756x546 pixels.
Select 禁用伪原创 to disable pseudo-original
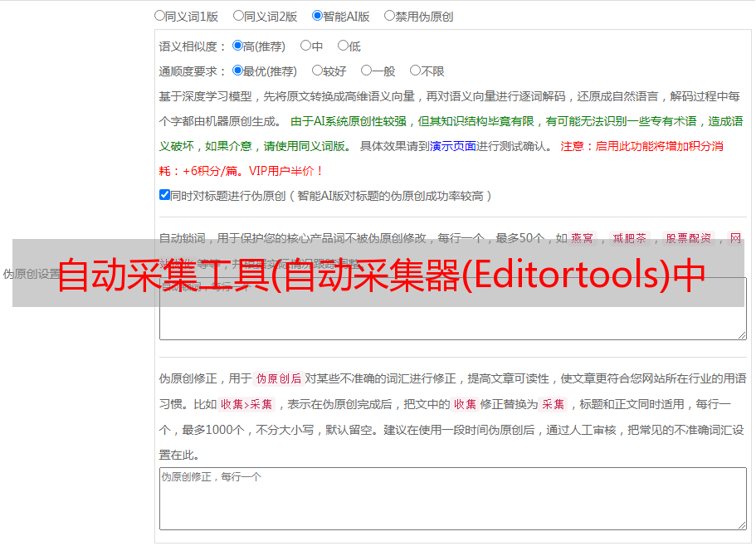(x=389, y=16)
